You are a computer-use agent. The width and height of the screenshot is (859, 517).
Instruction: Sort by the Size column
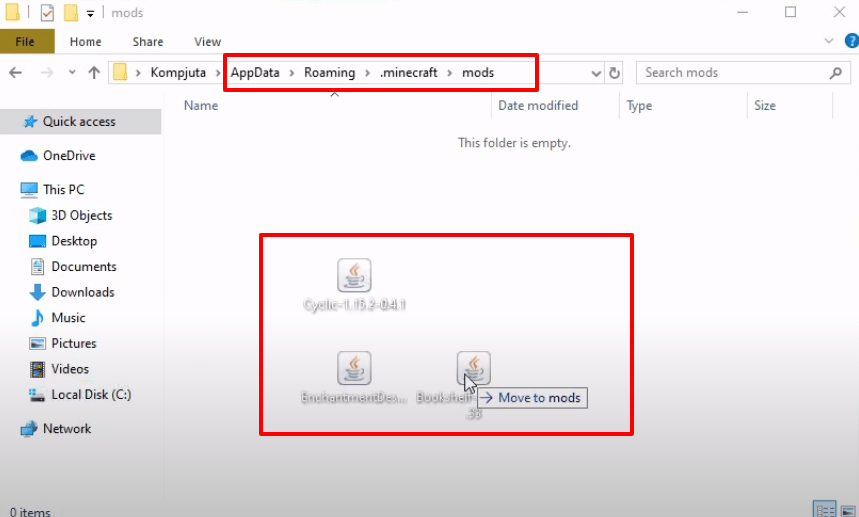click(x=765, y=105)
